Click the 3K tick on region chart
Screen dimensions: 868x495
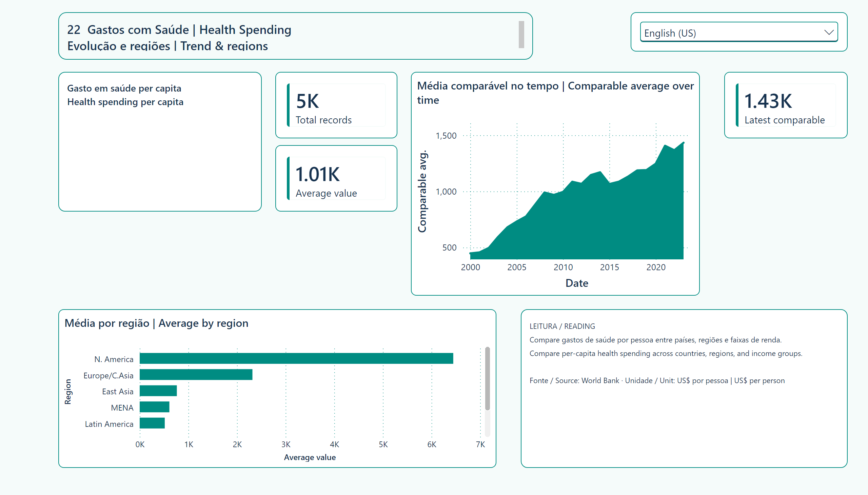[286, 444]
